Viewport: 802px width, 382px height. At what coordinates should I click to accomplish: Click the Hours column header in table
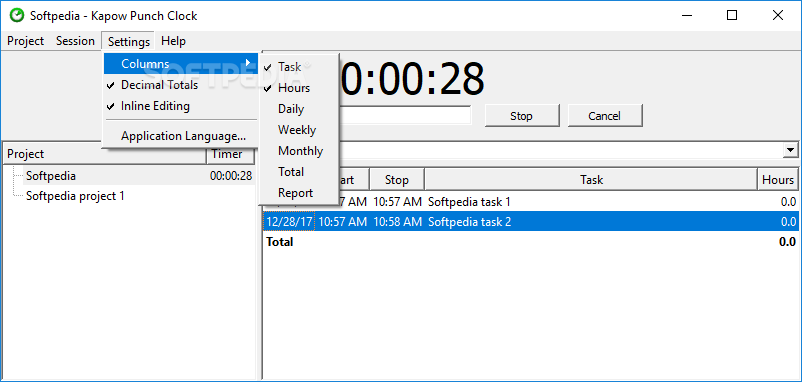[x=778, y=180]
